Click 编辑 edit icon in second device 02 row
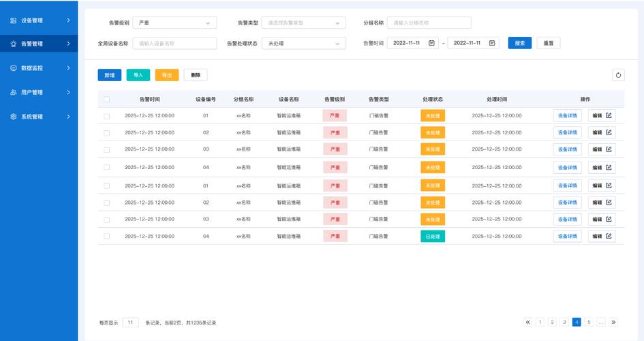The width and height of the screenshot is (644, 341). point(609,202)
